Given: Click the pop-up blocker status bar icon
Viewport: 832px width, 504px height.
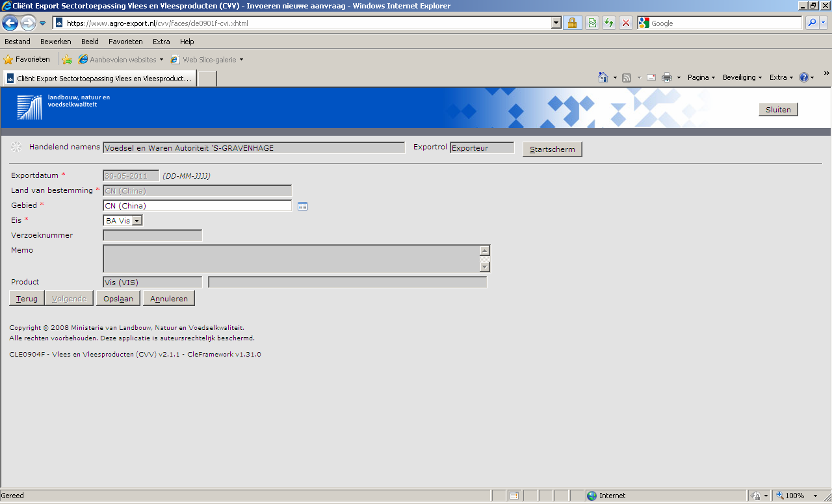Looking at the screenshot, I should coord(513,496).
